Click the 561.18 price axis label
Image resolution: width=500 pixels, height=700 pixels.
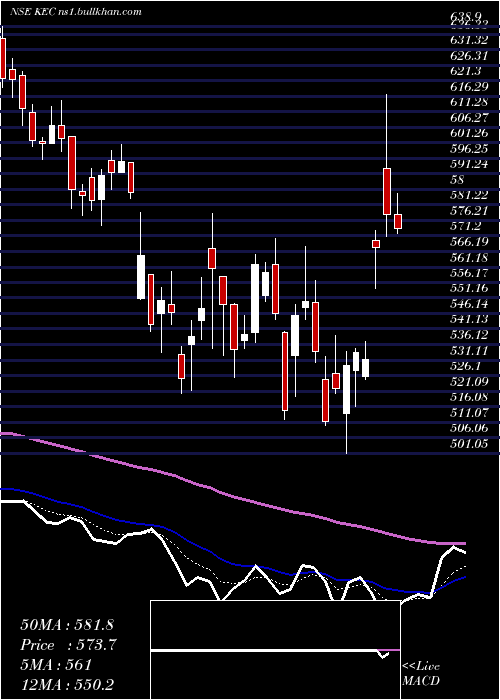(x=470, y=258)
